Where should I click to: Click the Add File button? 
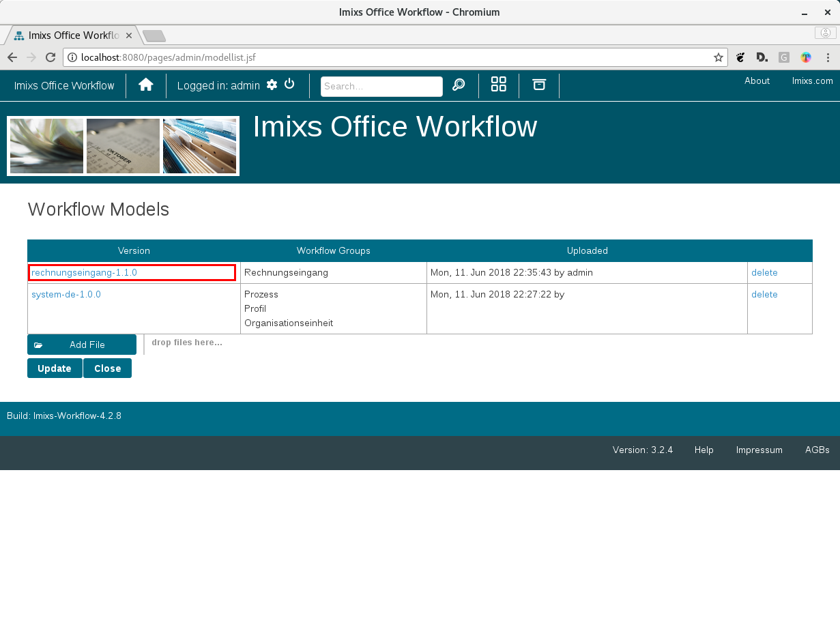click(82, 345)
